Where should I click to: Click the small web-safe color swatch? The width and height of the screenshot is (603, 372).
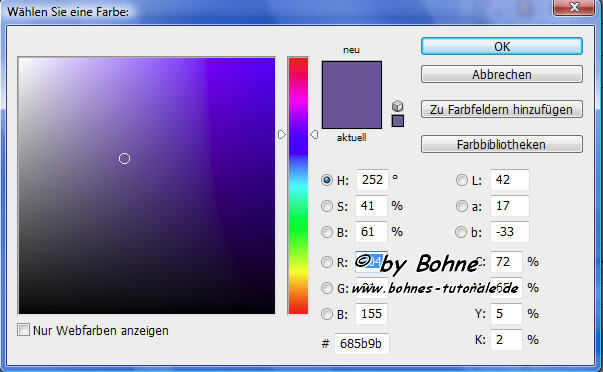pyautogui.click(x=398, y=121)
